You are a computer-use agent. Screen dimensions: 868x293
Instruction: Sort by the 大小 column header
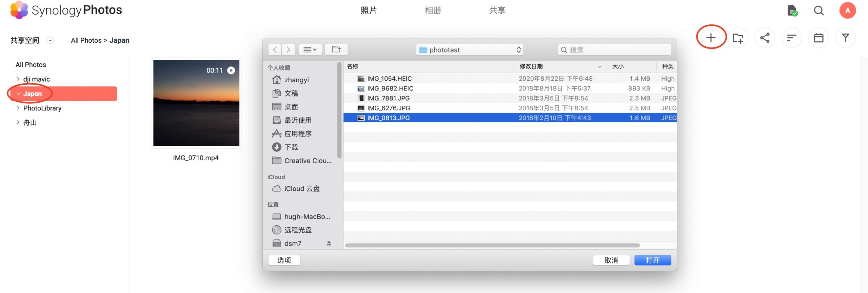coord(631,66)
